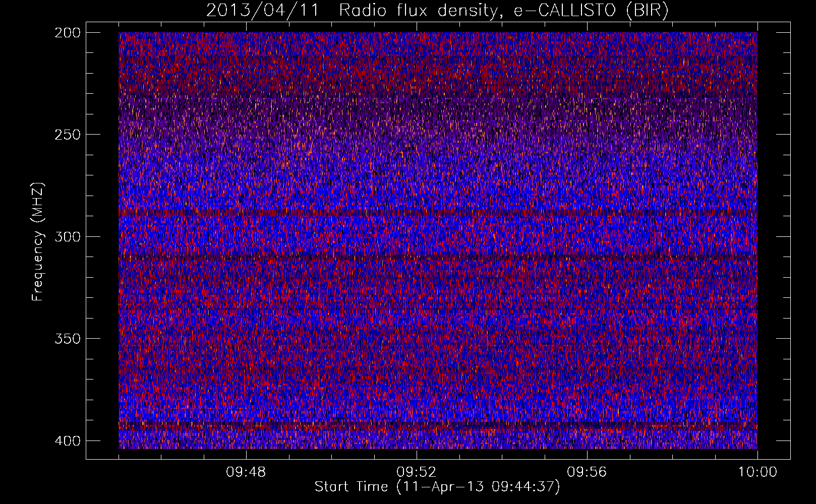This screenshot has height=504, width=816.
Task: Click the '350' frequency tick label
Action: point(67,338)
